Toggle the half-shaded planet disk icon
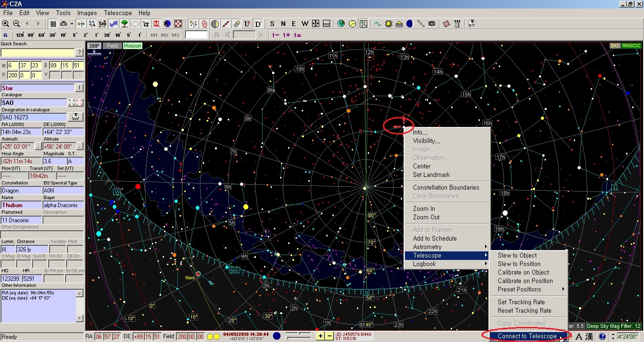The image size is (644, 342). 215,24
